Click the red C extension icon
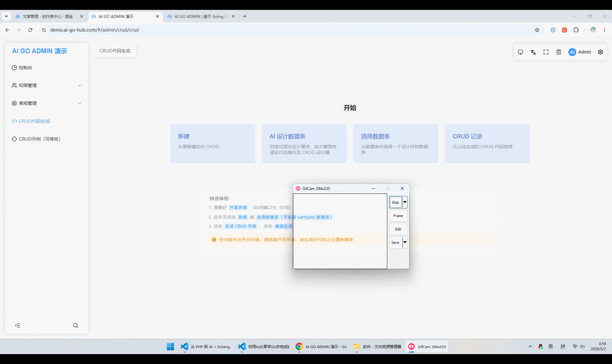 (565, 30)
